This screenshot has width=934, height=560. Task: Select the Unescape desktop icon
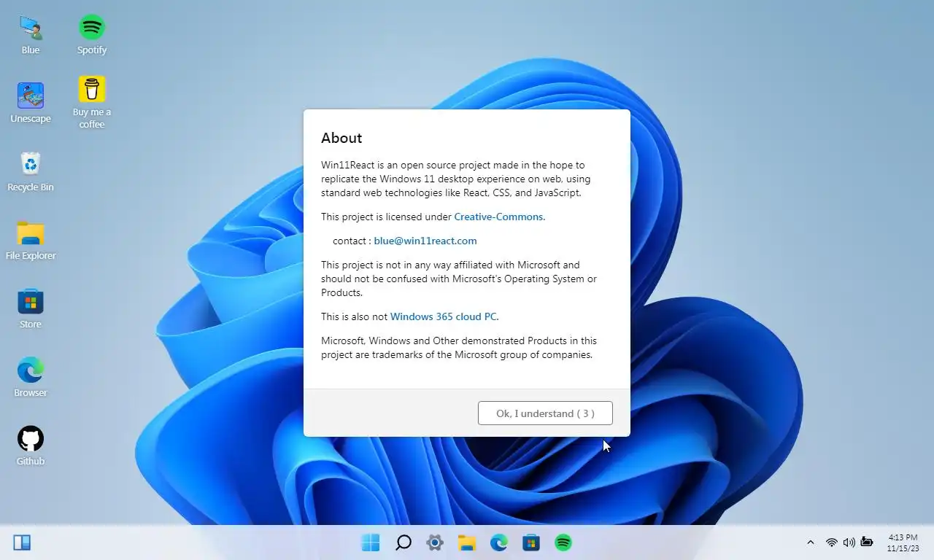point(31,103)
